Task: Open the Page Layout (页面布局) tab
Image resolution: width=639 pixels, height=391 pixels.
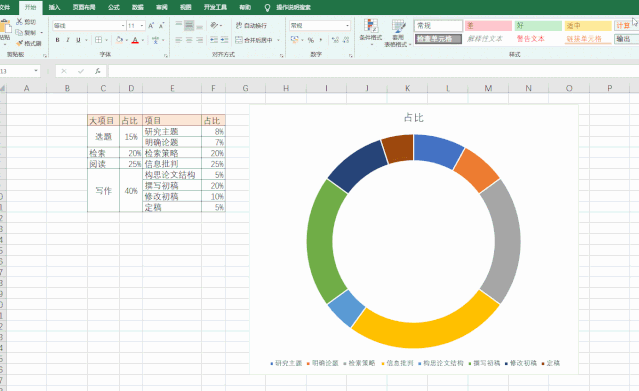Action: pos(84,7)
